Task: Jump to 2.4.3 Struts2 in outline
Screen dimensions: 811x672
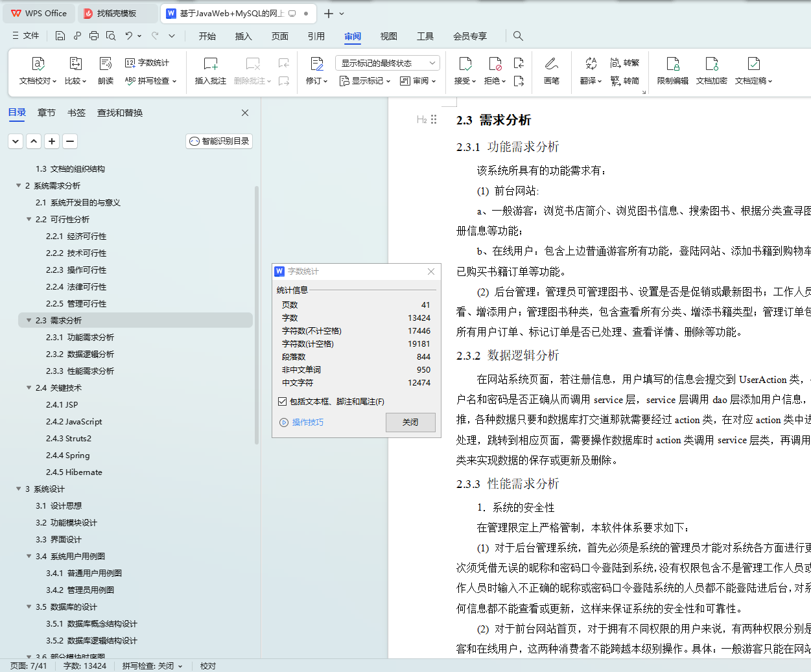Action: pyautogui.click(x=69, y=439)
